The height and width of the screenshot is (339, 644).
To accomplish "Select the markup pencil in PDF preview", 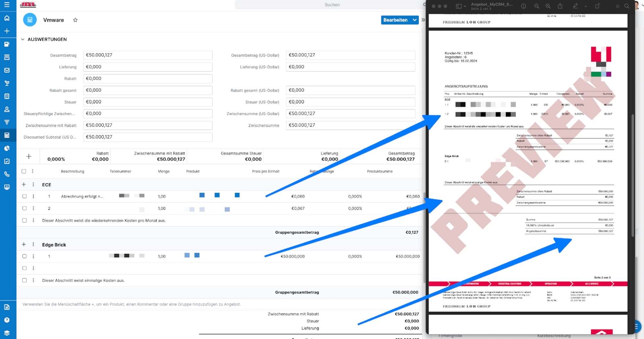I will point(575,6).
